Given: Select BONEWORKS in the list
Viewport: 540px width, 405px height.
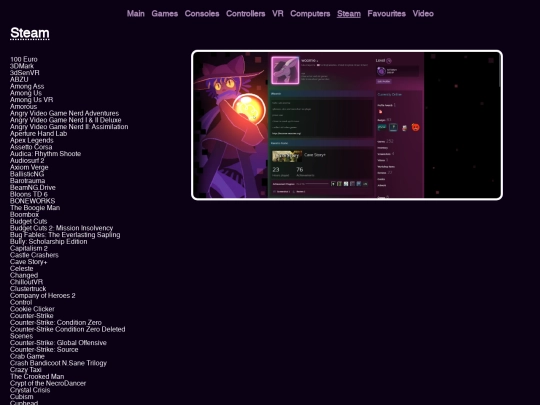Looking at the screenshot, I should [32, 201].
